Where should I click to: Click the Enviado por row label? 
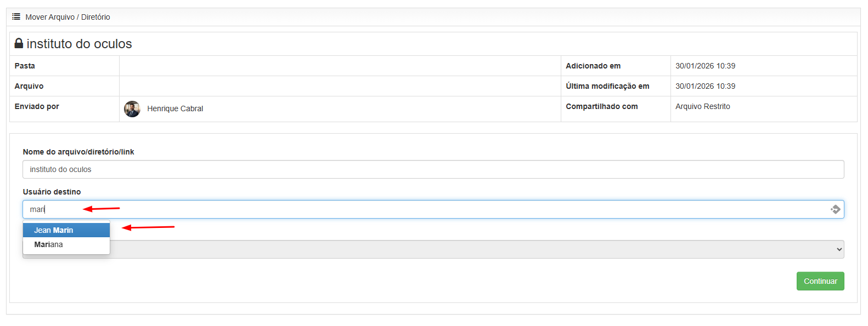pos(37,106)
